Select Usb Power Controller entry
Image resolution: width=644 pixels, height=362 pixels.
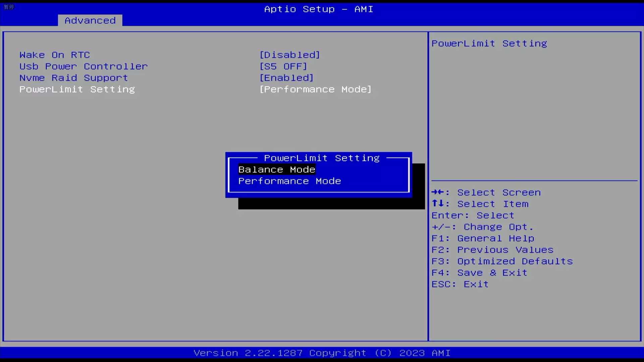(x=84, y=66)
